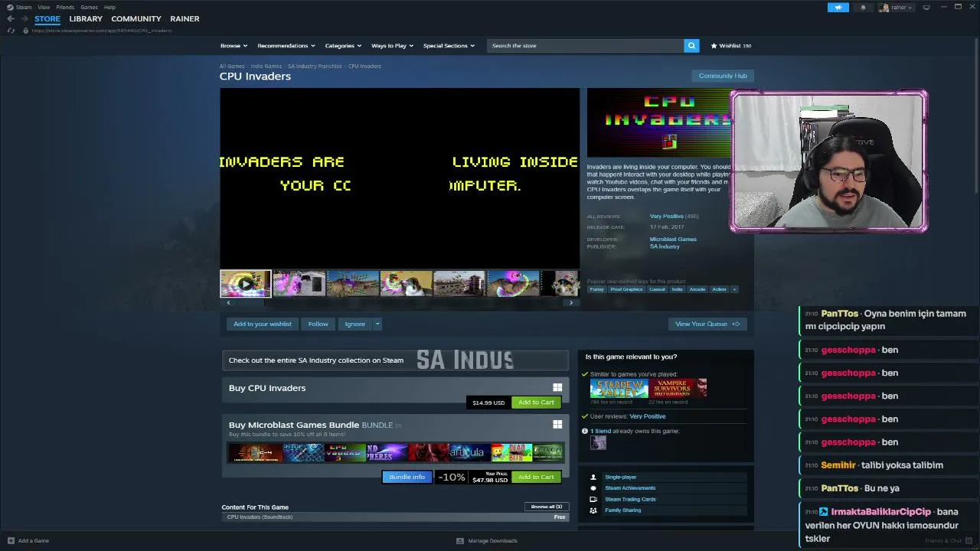
Task: Click the search magnifier button in store
Action: (x=691, y=46)
